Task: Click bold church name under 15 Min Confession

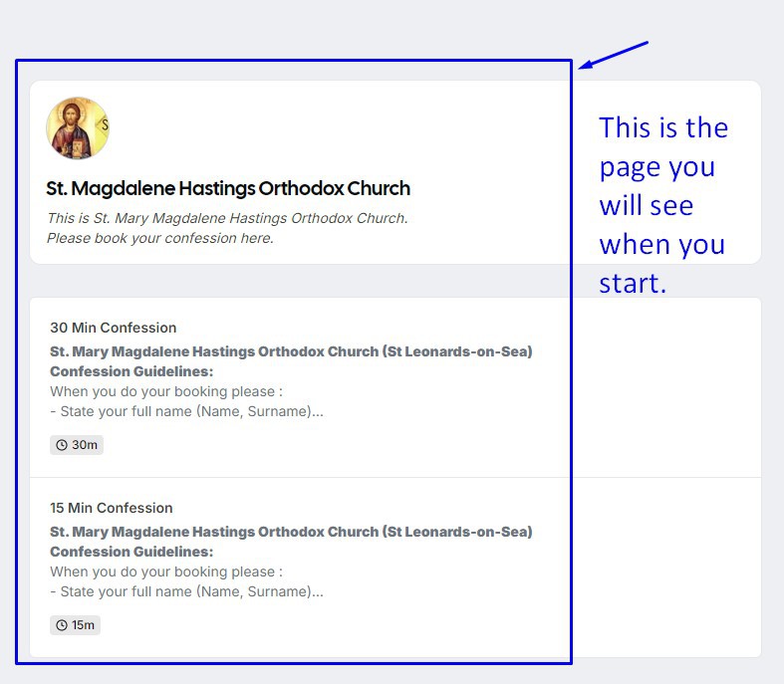Action: (x=291, y=532)
